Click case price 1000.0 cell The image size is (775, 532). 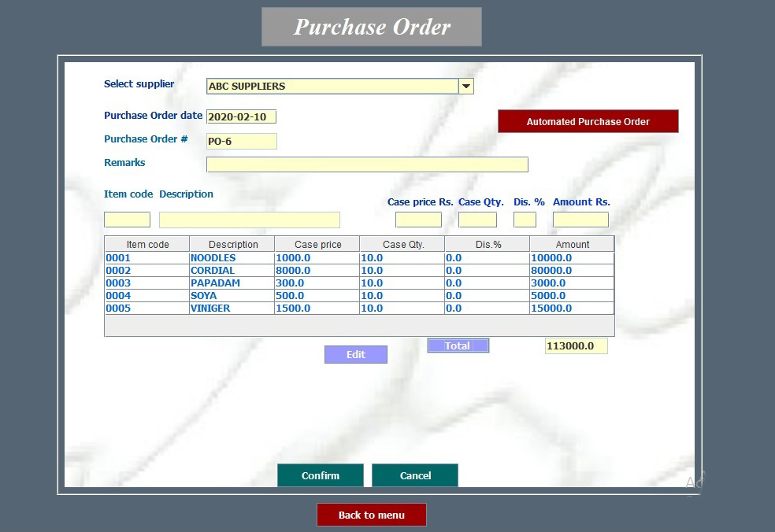pyautogui.click(x=317, y=258)
